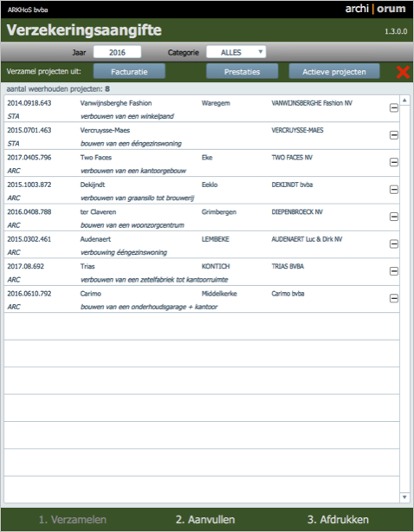Remove project Dekijndt with minus icon
This screenshot has width=414, height=532.
click(x=394, y=190)
